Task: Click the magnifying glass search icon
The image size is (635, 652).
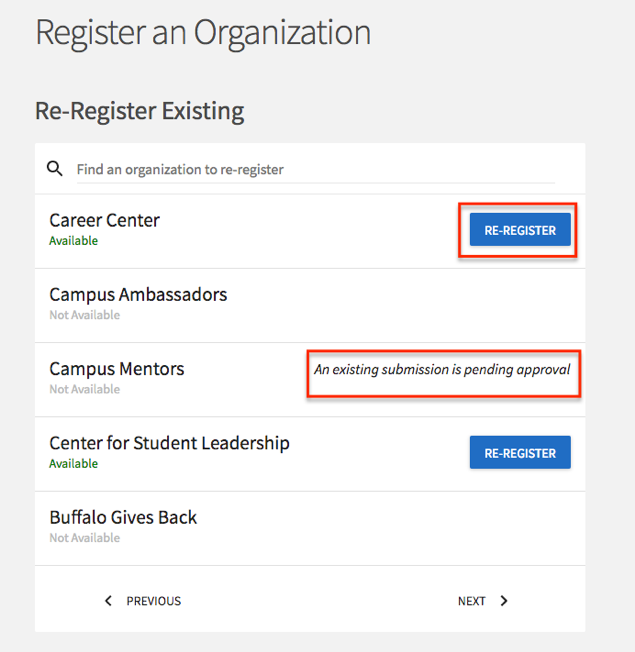Action: tap(55, 169)
